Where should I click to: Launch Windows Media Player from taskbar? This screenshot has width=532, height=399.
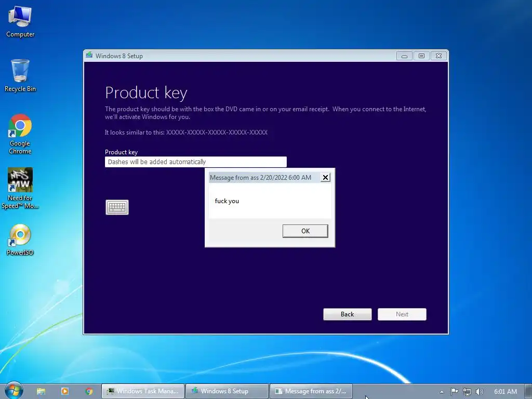[x=65, y=391]
